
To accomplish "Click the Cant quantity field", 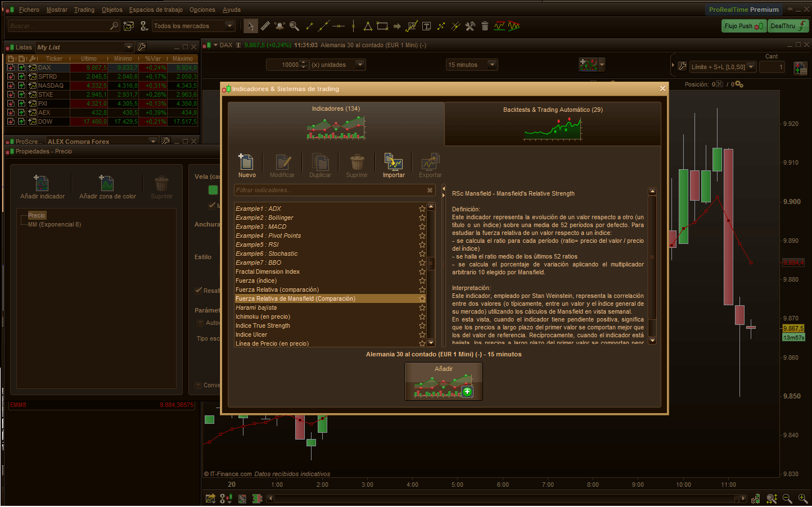I will (772, 67).
